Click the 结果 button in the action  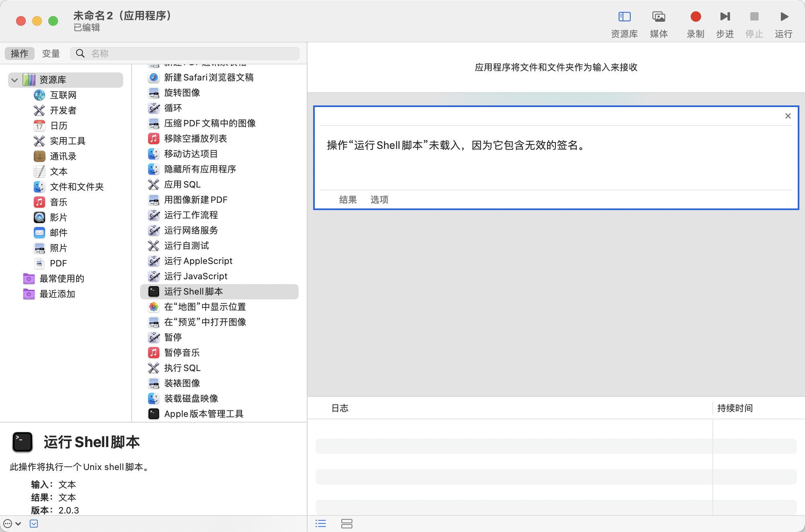click(x=348, y=200)
